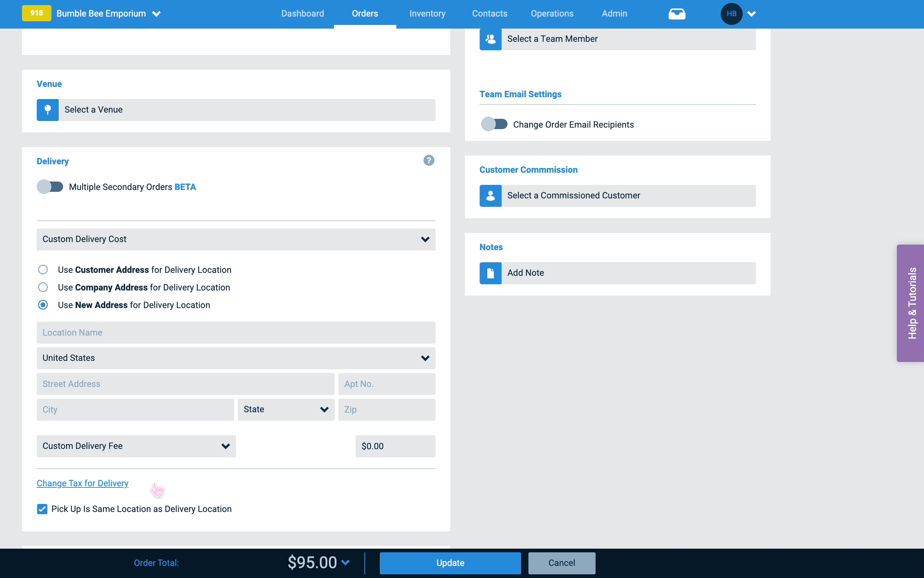The height and width of the screenshot is (578, 924).
Task: Select Use Company Address radio option
Action: pos(43,288)
